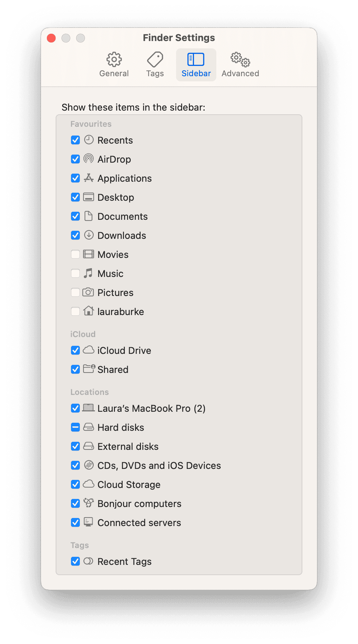
Task: Toggle the lauraburke home folder visibility
Action: 75,311
